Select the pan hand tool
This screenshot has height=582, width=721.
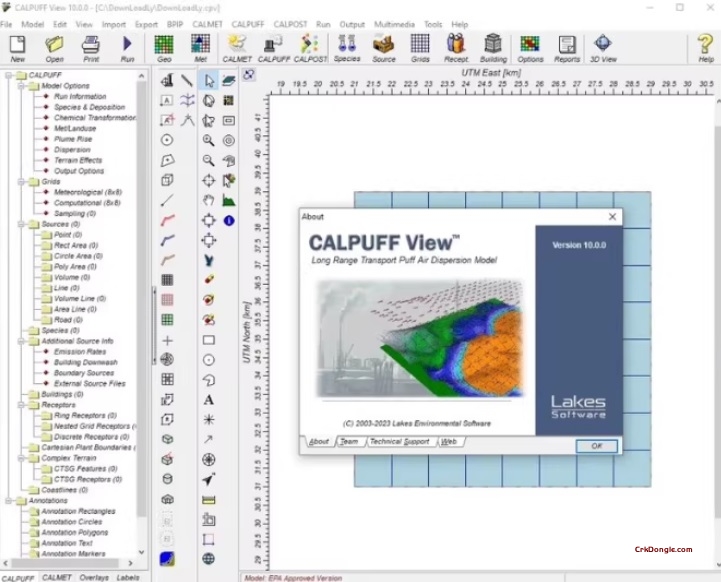pos(208,200)
